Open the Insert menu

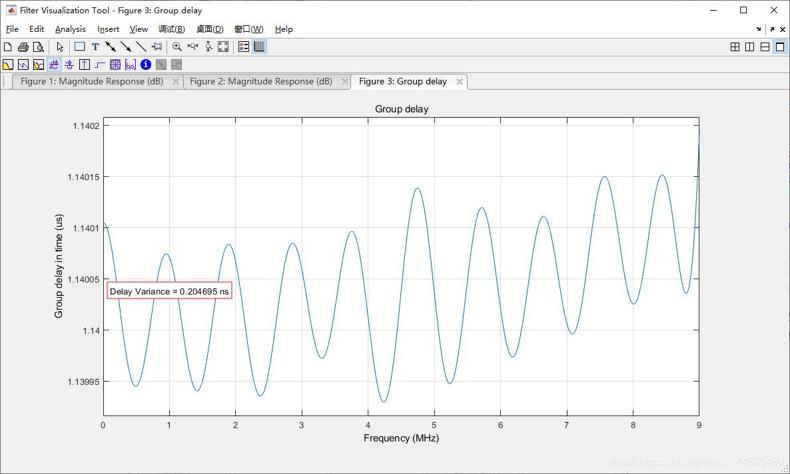tap(108, 29)
